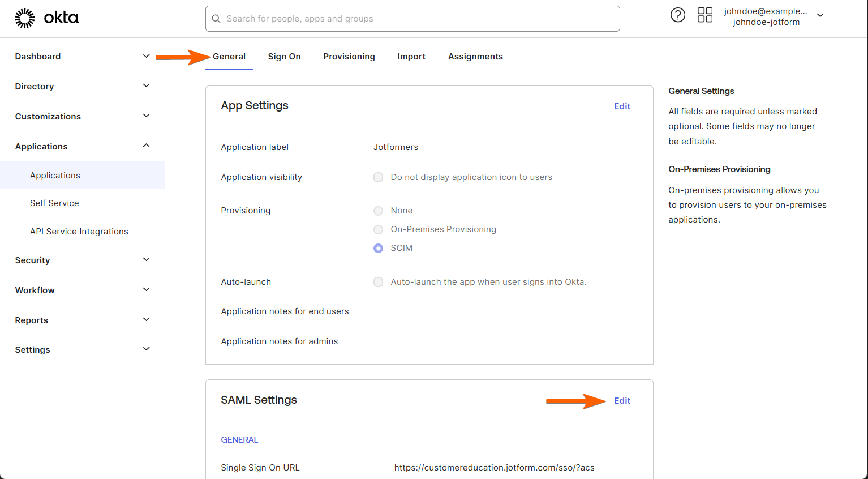Edit the SAML Settings section
This screenshot has height=479, width=868.
tap(622, 401)
